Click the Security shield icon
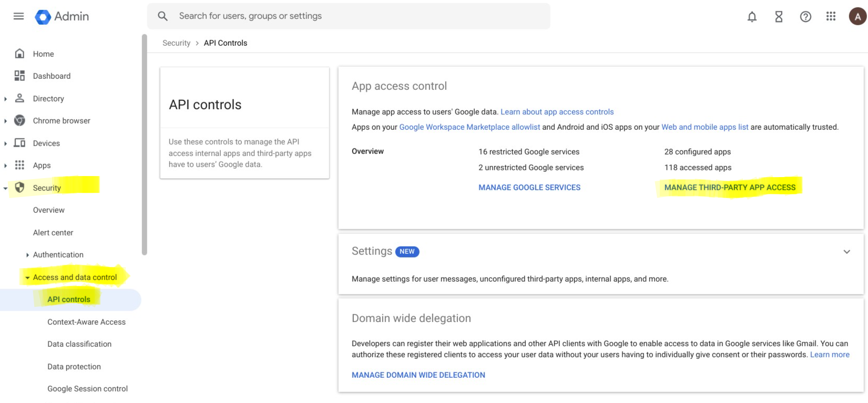 click(x=19, y=188)
